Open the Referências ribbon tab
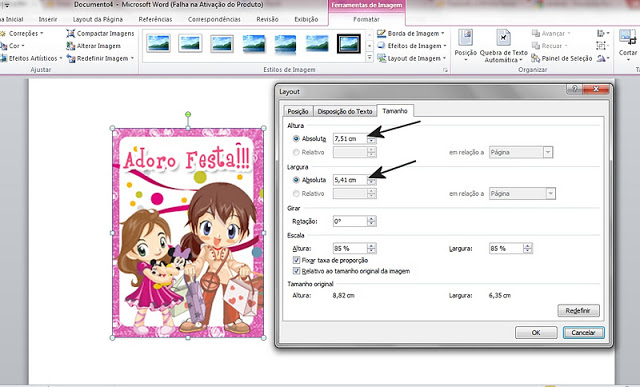 [155, 19]
